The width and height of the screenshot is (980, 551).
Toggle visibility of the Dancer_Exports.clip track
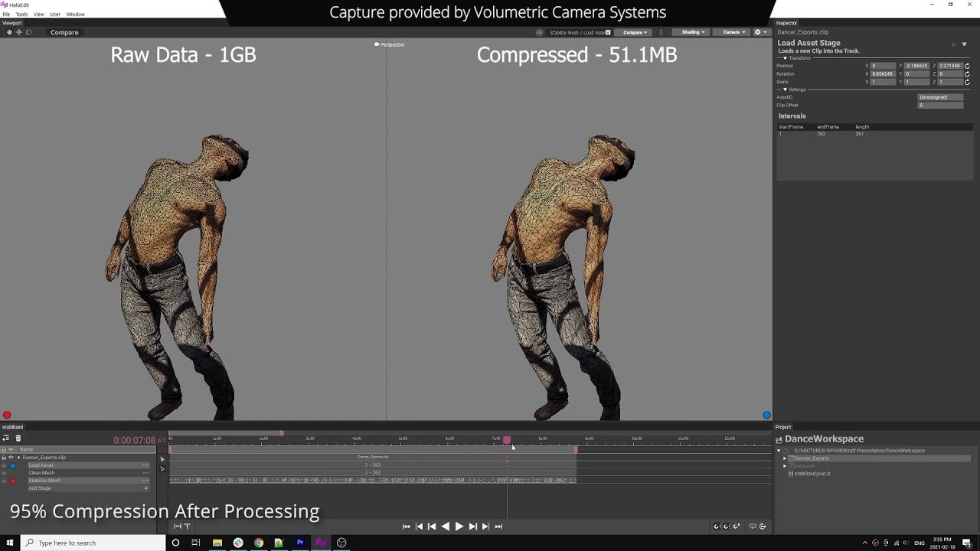[x=11, y=458]
